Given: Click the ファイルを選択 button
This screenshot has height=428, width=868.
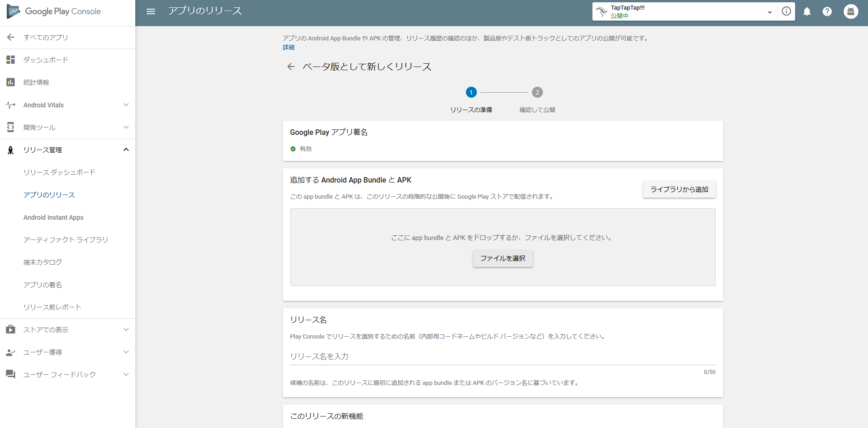Looking at the screenshot, I should coord(503,258).
